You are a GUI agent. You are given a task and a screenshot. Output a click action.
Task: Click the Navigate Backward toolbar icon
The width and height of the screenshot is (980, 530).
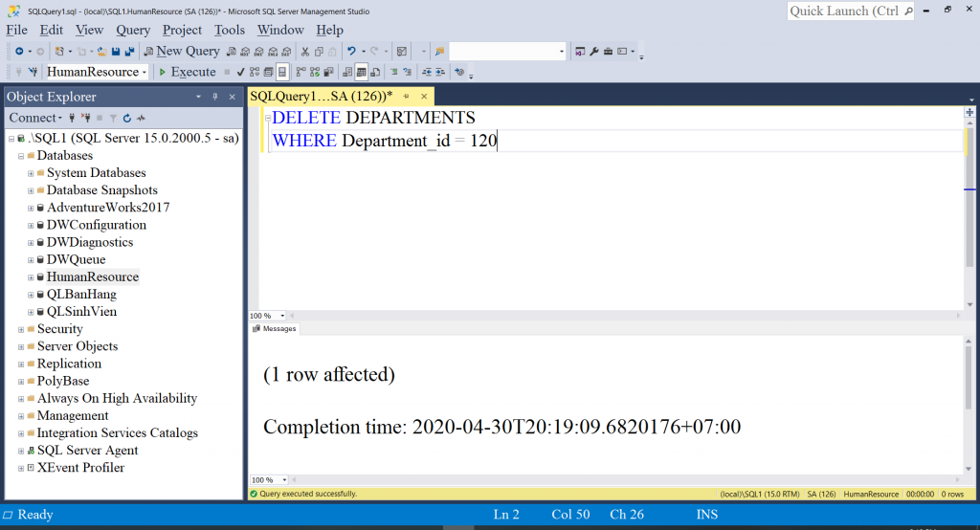(x=19, y=52)
